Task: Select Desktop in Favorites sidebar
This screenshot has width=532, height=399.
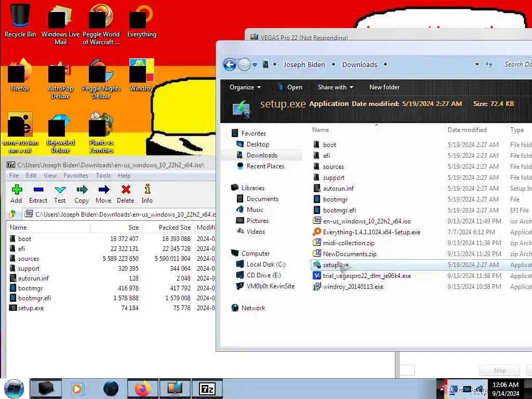Action: (x=258, y=144)
